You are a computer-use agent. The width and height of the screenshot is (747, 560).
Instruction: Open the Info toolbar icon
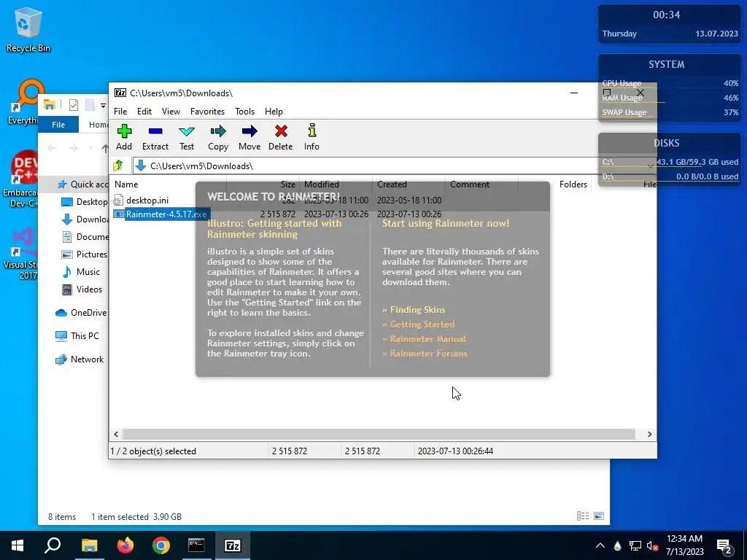coord(311,137)
